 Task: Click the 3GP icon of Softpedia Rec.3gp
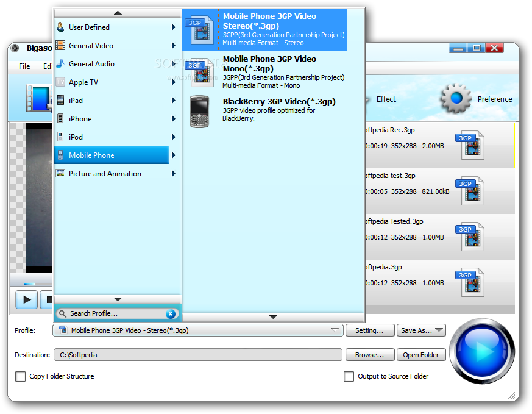(x=470, y=145)
